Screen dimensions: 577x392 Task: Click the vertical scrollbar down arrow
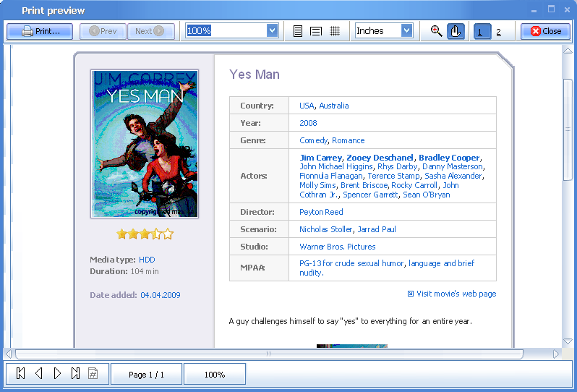(x=568, y=341)
